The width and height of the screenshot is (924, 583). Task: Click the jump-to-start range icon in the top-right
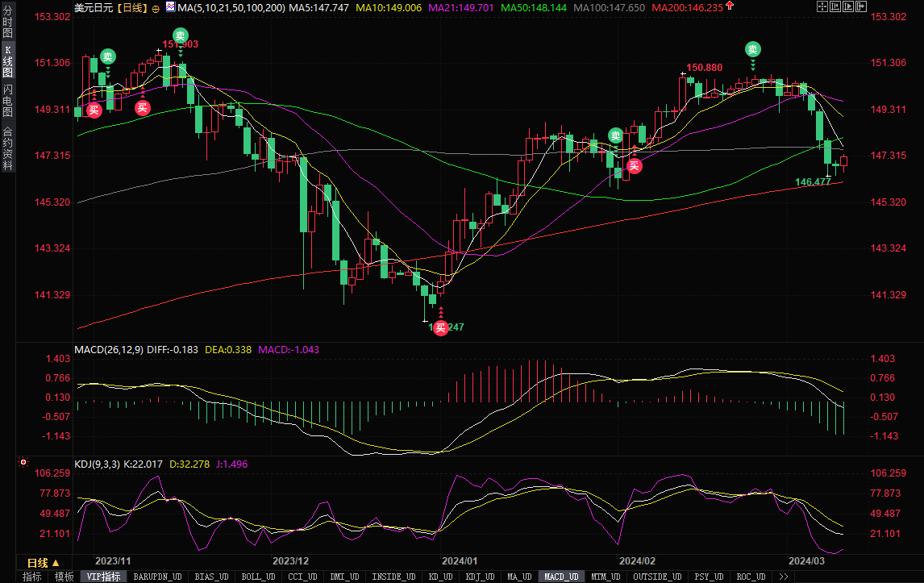[x=835, y=6]
